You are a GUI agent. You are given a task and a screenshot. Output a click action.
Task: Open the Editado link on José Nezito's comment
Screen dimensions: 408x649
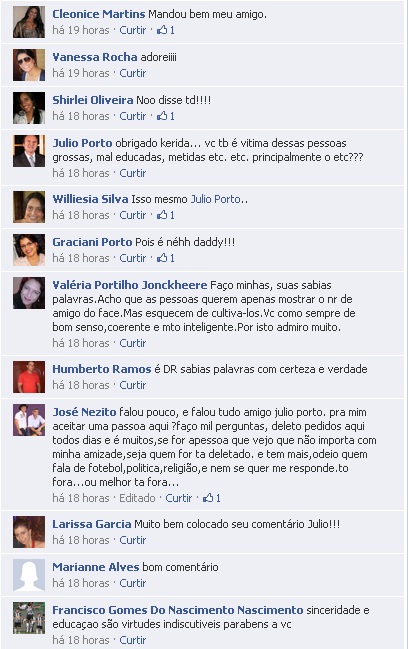click(x=137, y=498)
